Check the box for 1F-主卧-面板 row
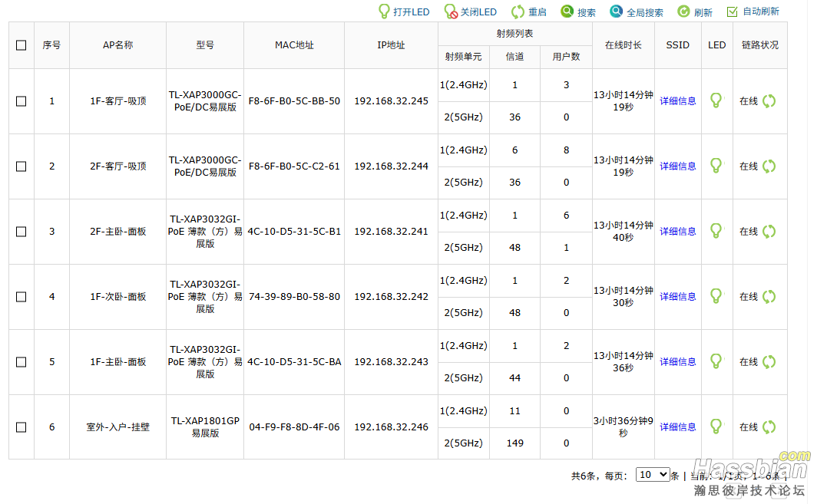 pos(21,362)
